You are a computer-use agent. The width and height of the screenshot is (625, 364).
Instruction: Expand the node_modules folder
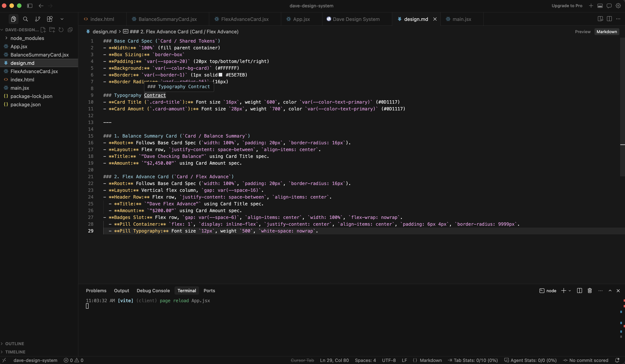click(27, 38)
